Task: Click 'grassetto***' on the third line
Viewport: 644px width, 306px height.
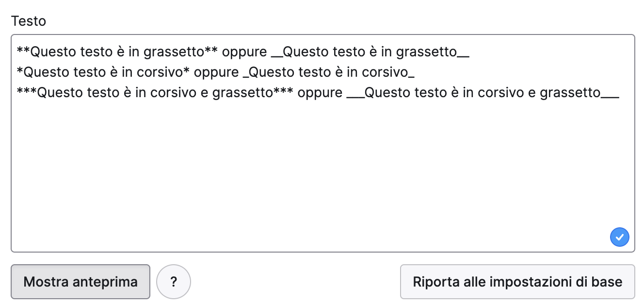Action: point(253,92)
